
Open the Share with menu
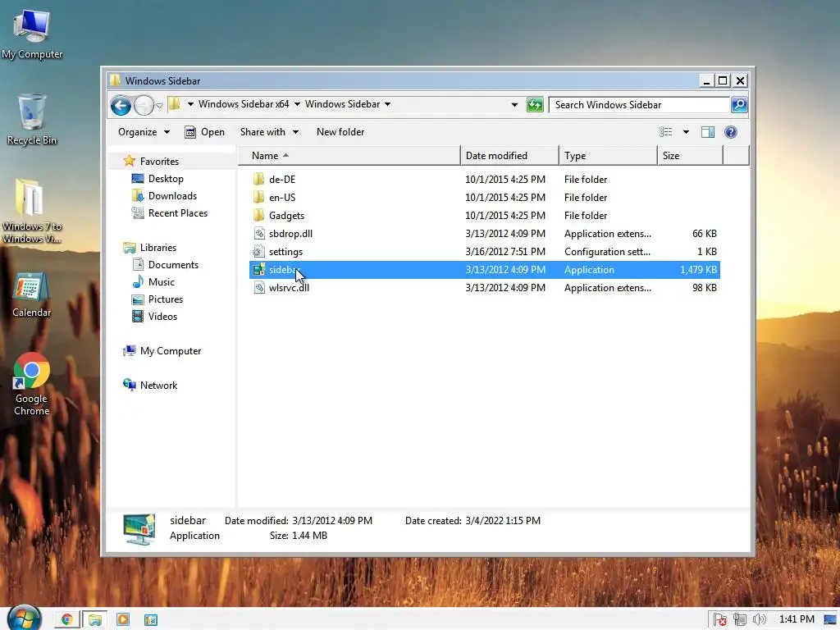click(x=269, y=132)
